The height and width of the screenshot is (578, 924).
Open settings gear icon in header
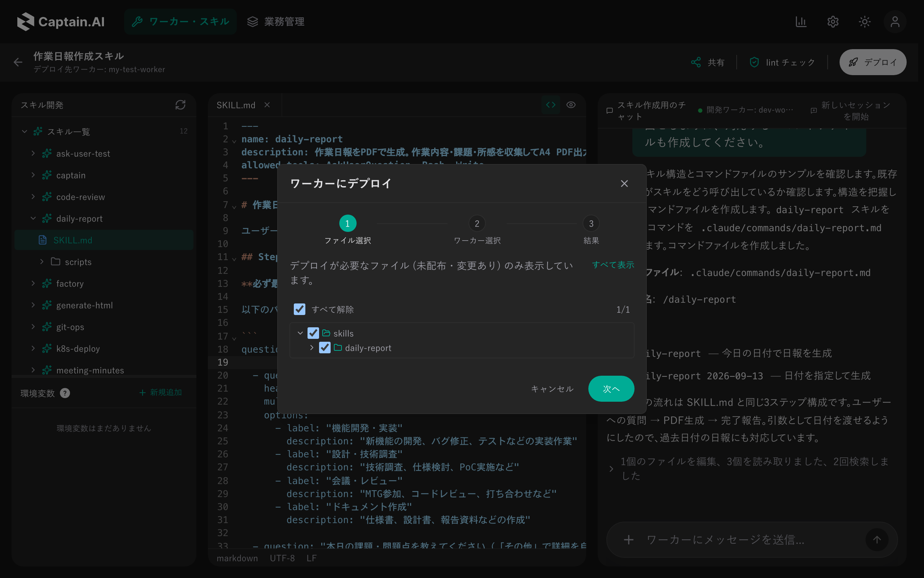click(833, 22)
